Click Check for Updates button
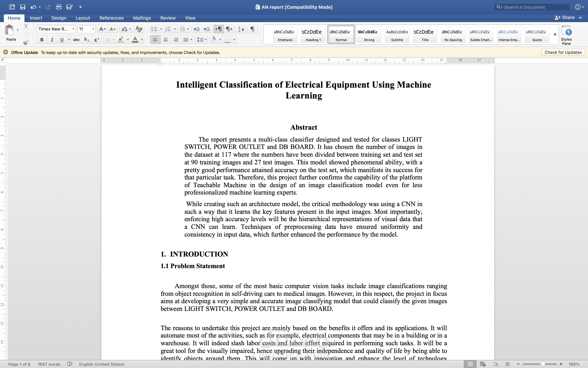 (x=563, y=52)
